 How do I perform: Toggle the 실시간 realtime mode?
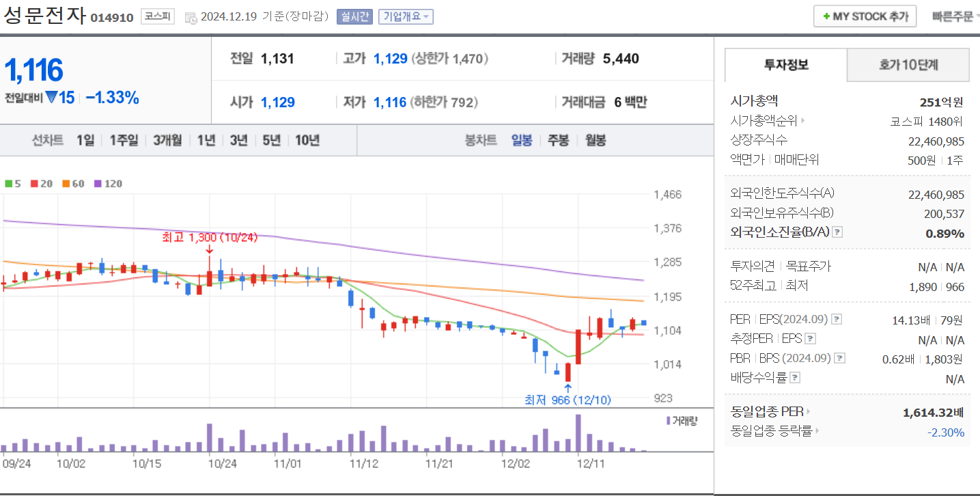(354, 15)
